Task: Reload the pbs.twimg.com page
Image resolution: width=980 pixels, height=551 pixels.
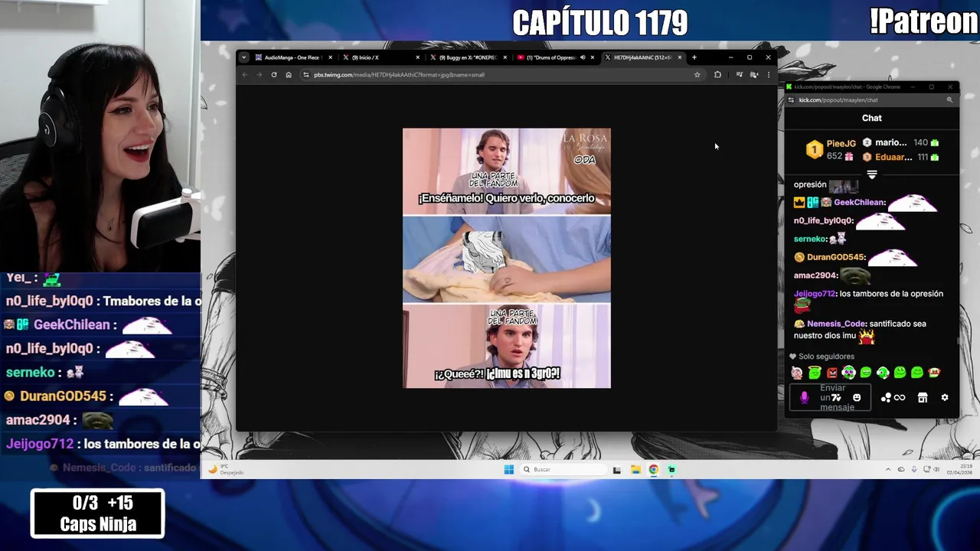Action: pos(274,75)
